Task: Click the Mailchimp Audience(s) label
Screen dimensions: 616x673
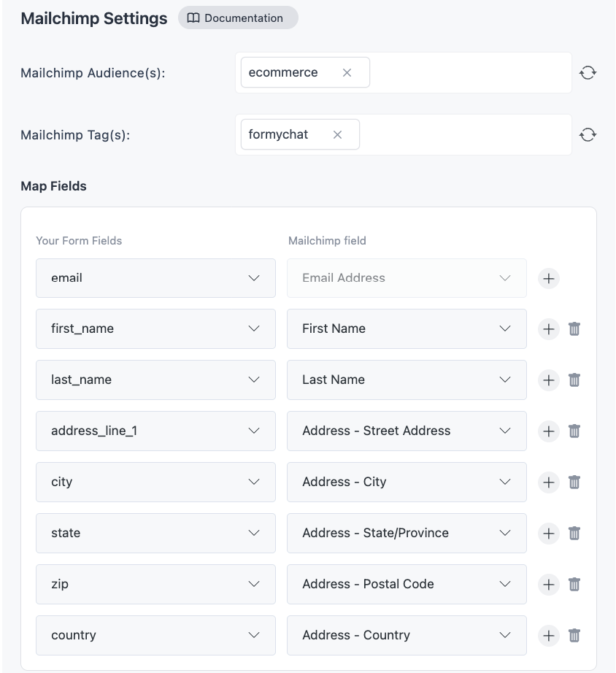Action: 93,73
